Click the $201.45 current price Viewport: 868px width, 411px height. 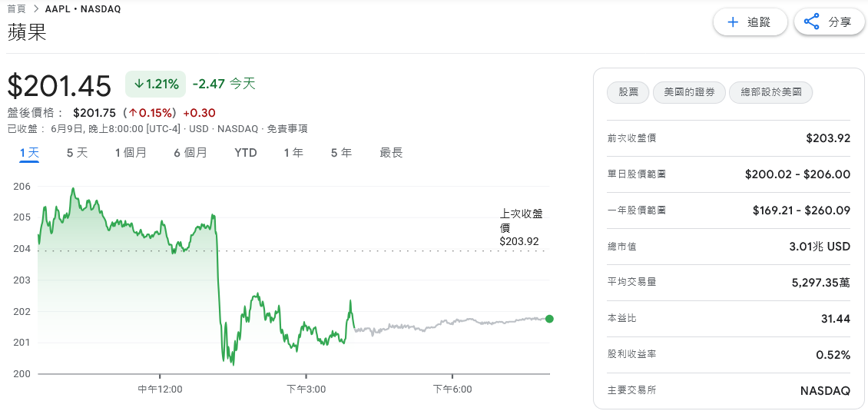click(59, 86)
